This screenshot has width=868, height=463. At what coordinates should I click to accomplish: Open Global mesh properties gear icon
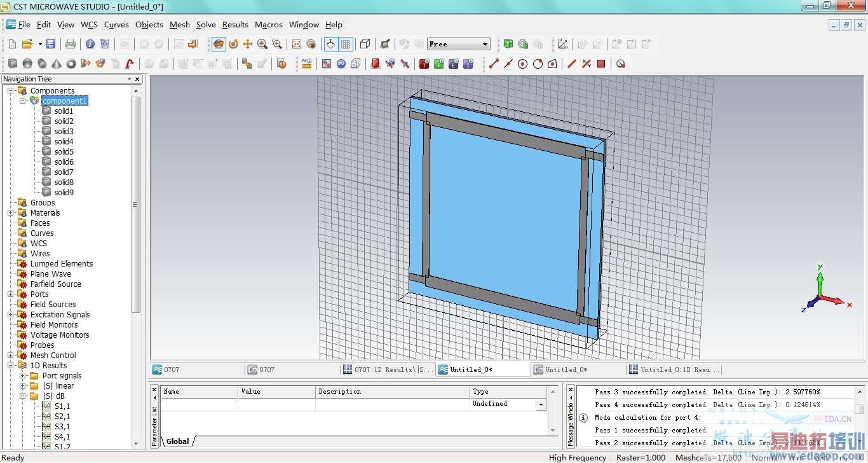point(523,44)
